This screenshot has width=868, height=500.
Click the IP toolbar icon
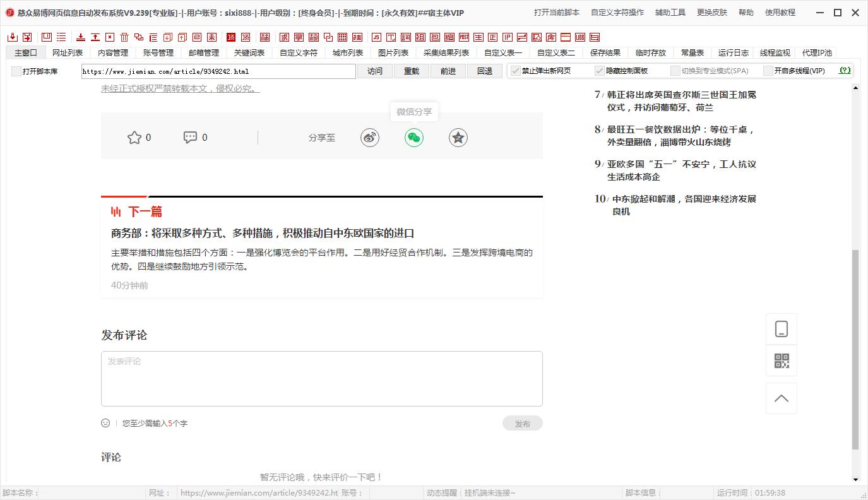(507, 37)
